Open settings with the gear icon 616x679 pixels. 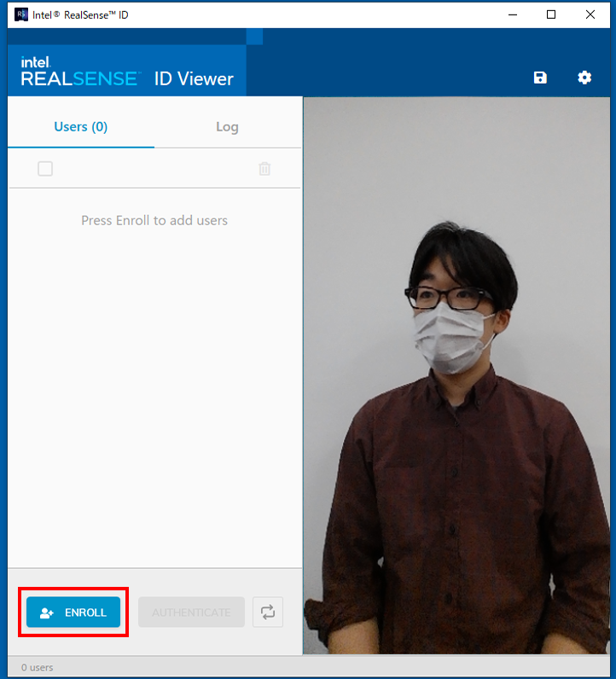(584, 78)
